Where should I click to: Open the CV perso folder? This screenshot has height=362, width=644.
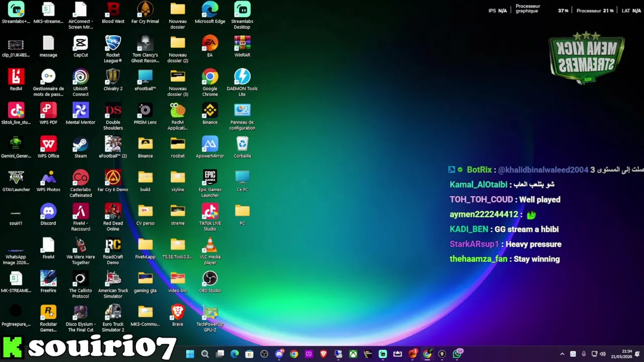coord(145,215)
